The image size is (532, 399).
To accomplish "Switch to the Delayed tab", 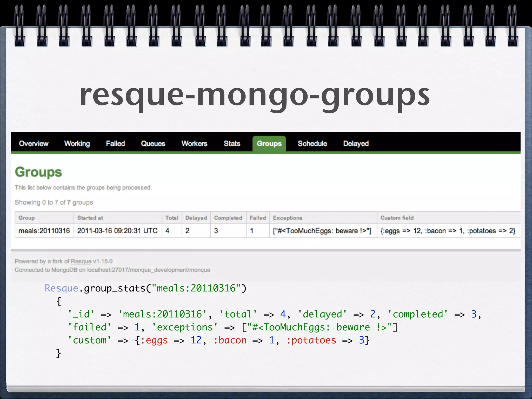I will tap(356, 144).
